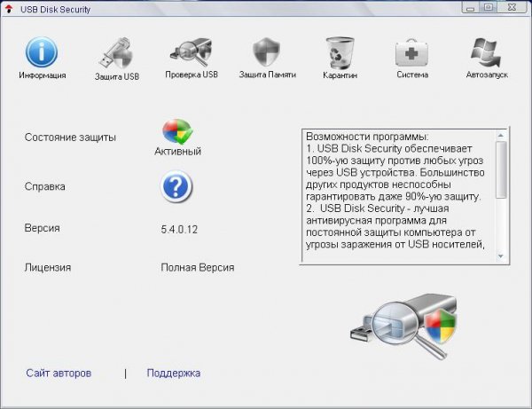Click the Активный protection status shield
532x409 pixels.
pos(177,131)
